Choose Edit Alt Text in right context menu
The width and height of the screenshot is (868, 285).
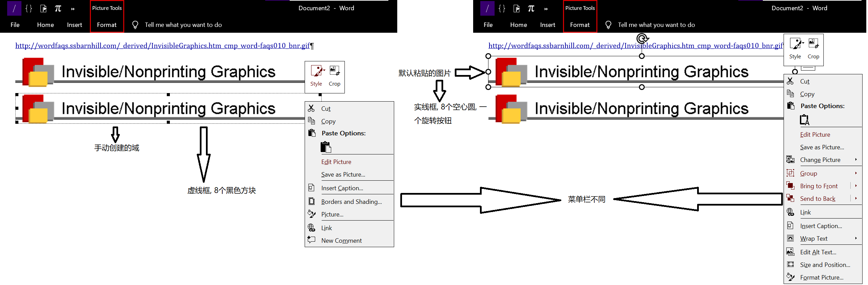coord(823,252)
